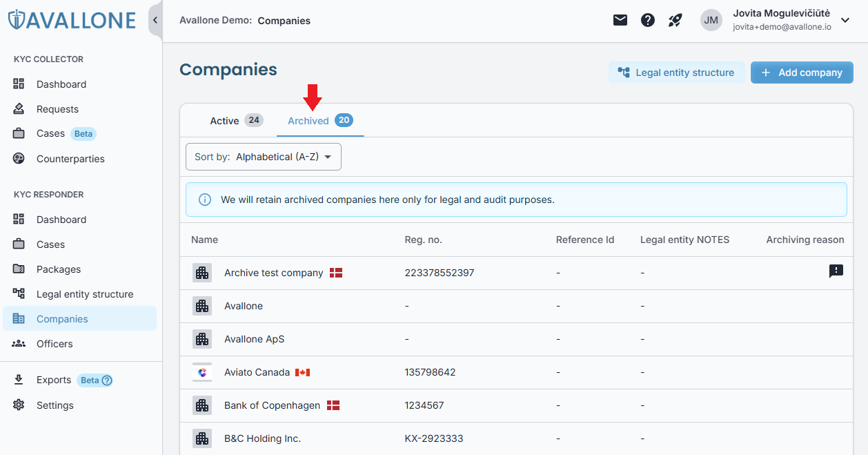This screenshot has height=455, width=868.
Task: Click the Reference Id column header
Action: [x=585, y=240]
